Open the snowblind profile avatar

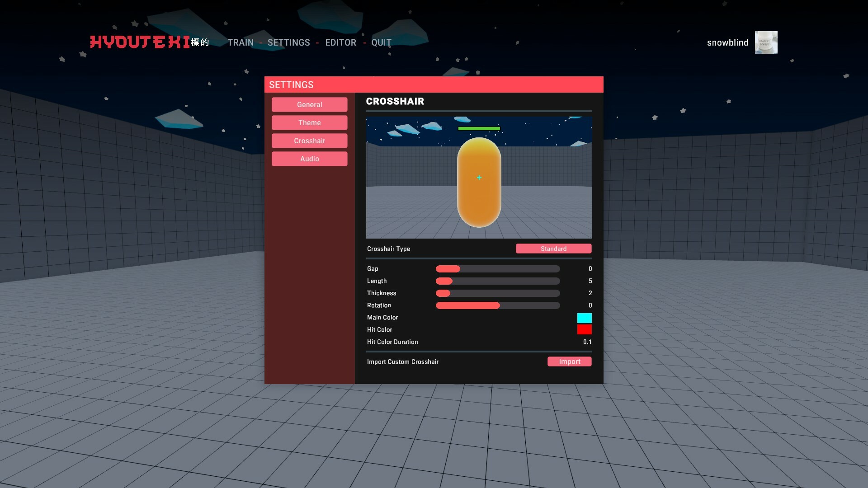click(766, 42)
